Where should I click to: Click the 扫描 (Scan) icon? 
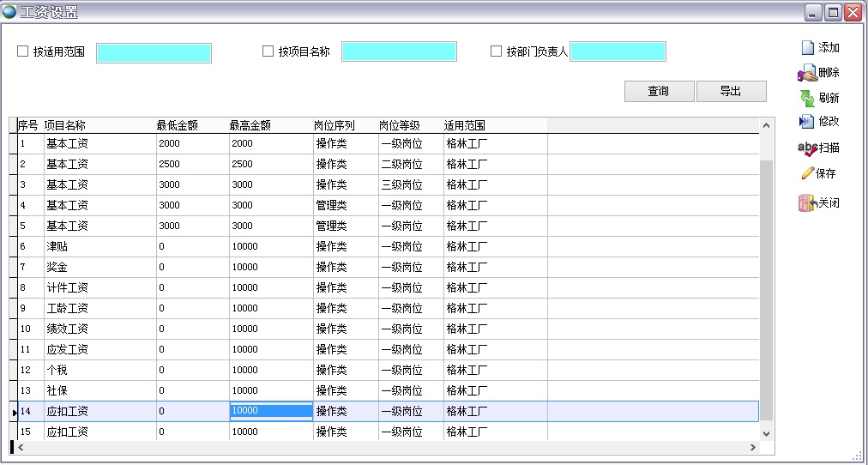click(x=807, y=148)
